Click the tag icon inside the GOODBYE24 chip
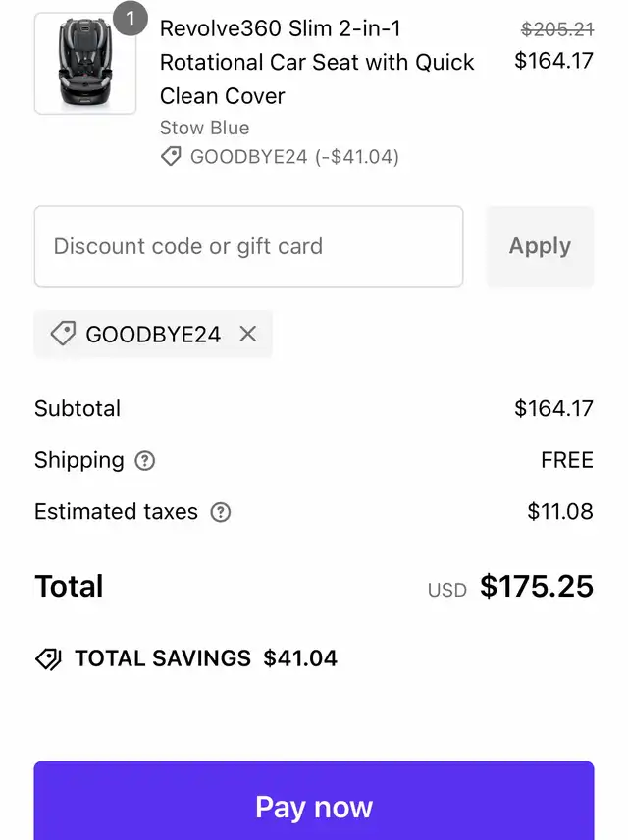The image size is (628, 840). click(63, 334)
